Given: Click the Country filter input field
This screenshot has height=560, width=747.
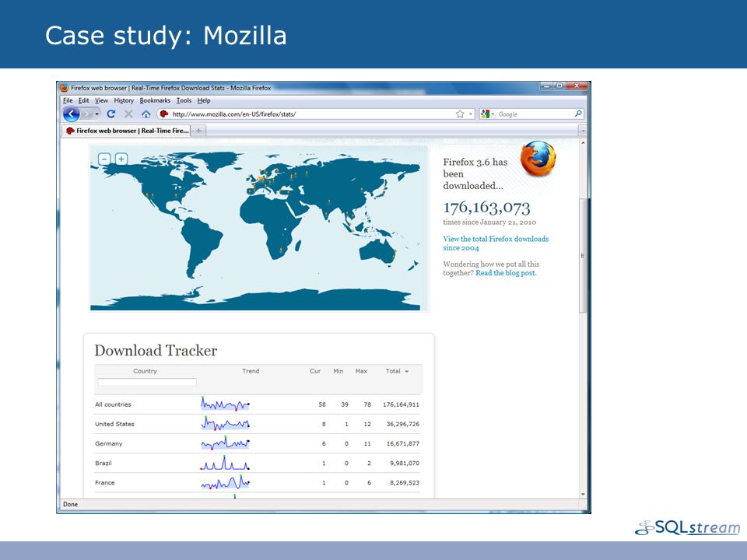Looking at the screenshot, I should (x=147, y=382).
